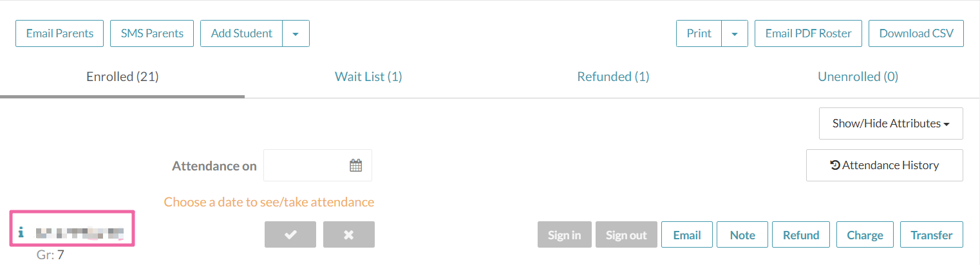Screen dimensions: 980x265
Task: Select the Enrolled tab
Action: [x=122, y=77]
